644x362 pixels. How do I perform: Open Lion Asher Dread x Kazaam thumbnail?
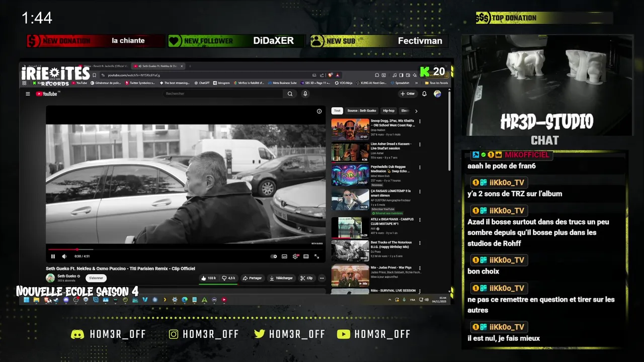point(350,152)
